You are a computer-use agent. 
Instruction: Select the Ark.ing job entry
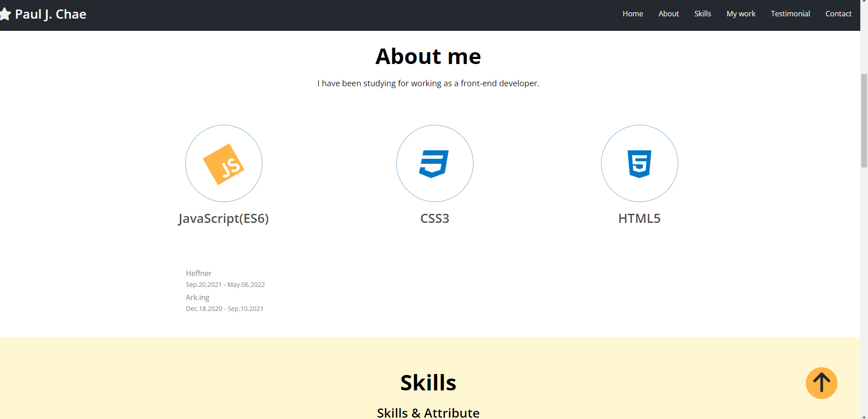pos(197,297)
